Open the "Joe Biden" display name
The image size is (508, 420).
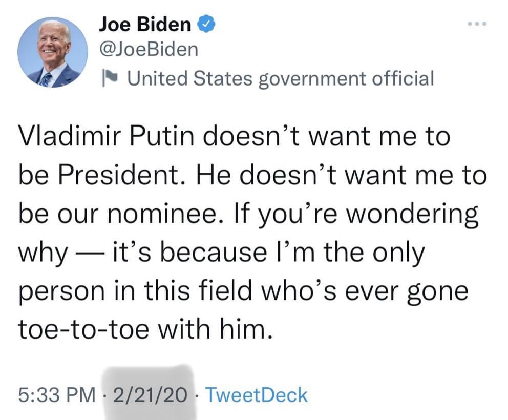point(144,25)
